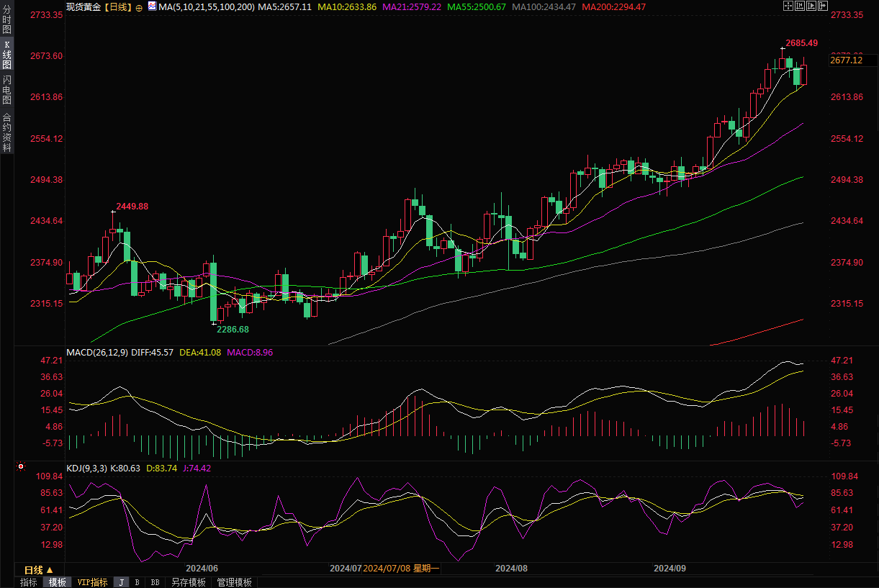
Task: Open the 合约资料 sidebar panel
Action: coord(6,132)
